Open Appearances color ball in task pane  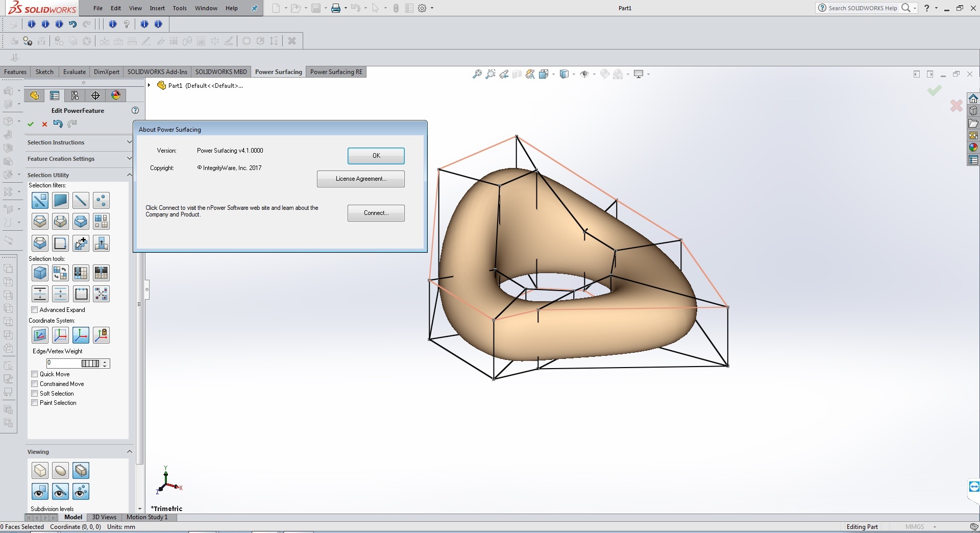pos(973,148)
